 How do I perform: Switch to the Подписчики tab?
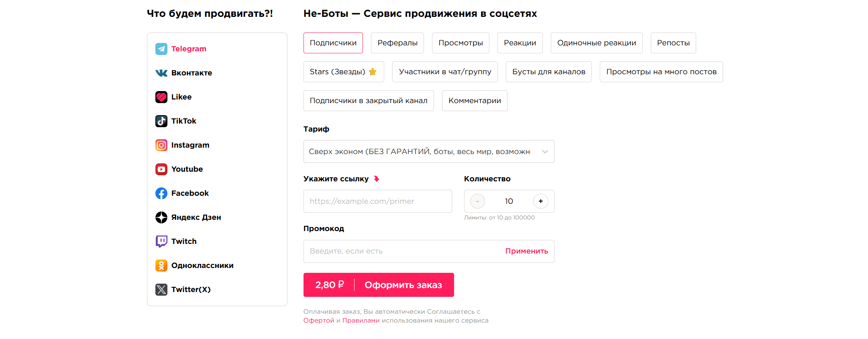point(333,43)
